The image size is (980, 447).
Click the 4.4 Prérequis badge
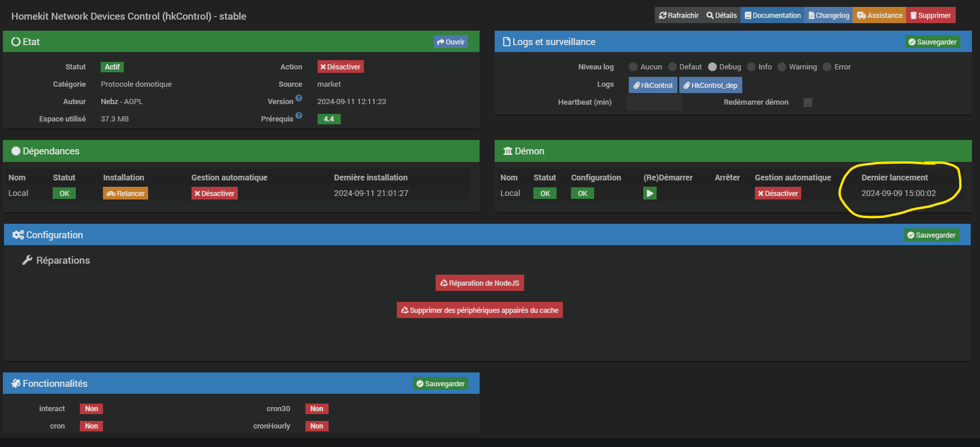(x=329, y=119)
